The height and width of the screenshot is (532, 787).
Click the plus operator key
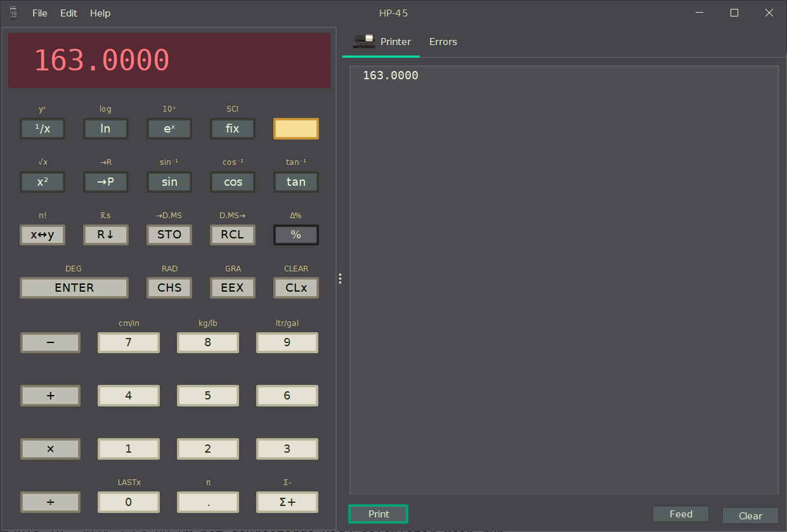[51, 396]
